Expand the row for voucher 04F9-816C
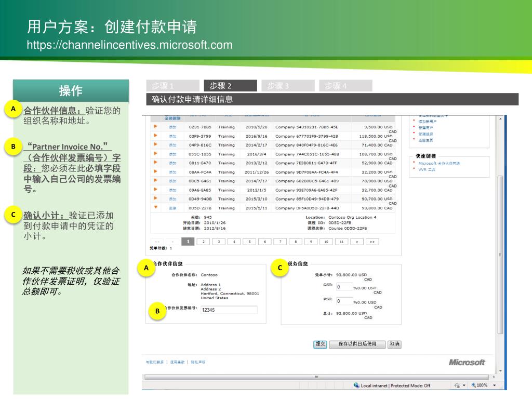 pyautogui.click(x=155, y=144)
